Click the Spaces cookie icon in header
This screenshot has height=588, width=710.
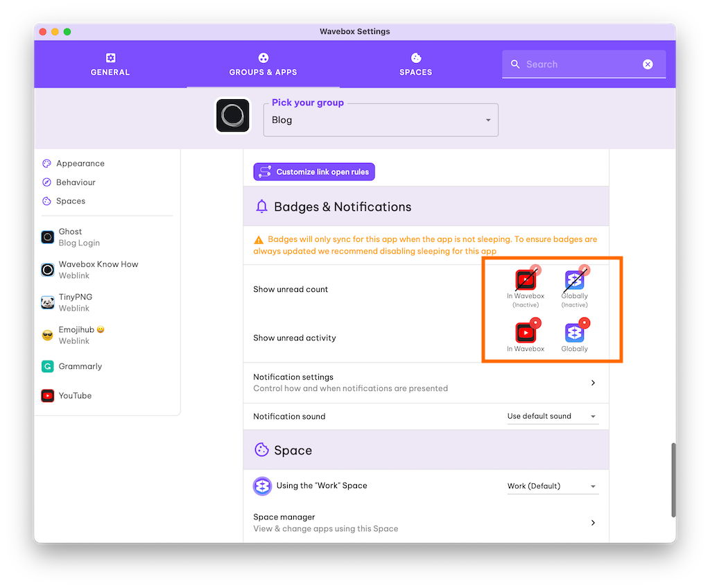point(416,58)
